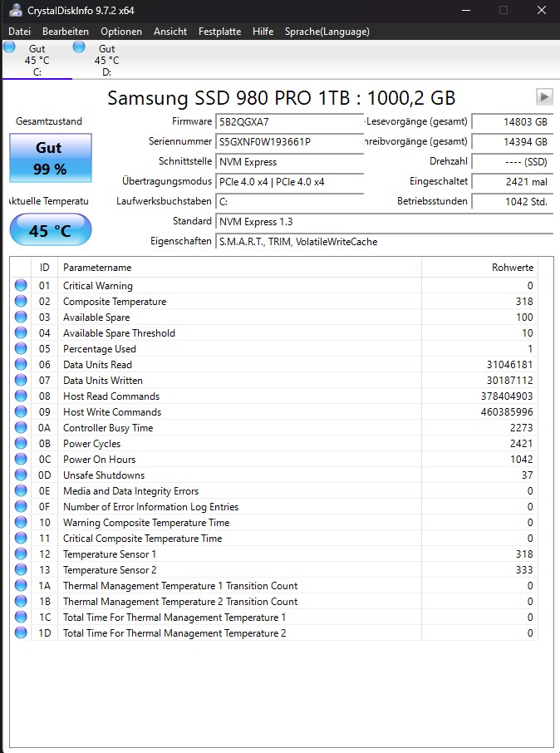Click the Parametername column header
560x753 pixels.
[x=239, y=268]
